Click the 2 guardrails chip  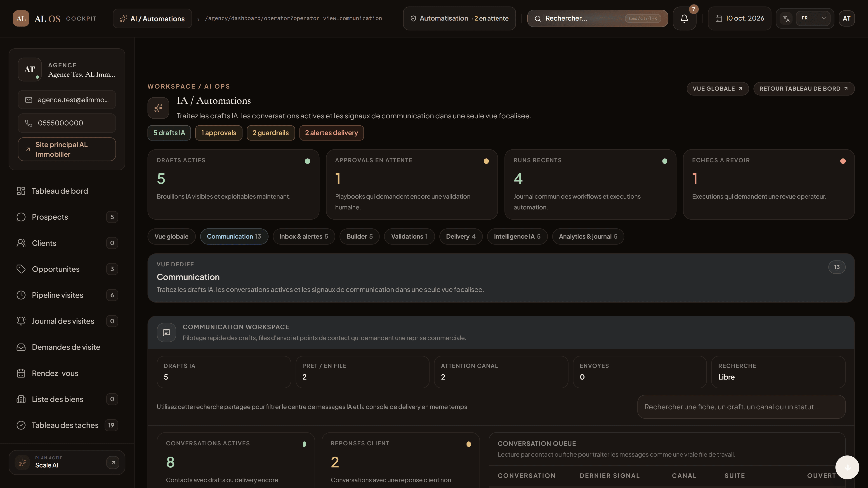271,133
